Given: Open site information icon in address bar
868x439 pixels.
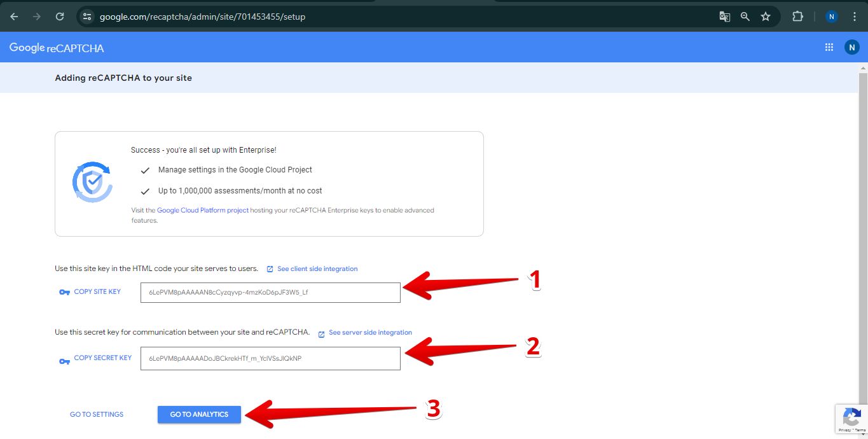Looking at the screenshot, I should pyautogui.click(x=88, y=17).
